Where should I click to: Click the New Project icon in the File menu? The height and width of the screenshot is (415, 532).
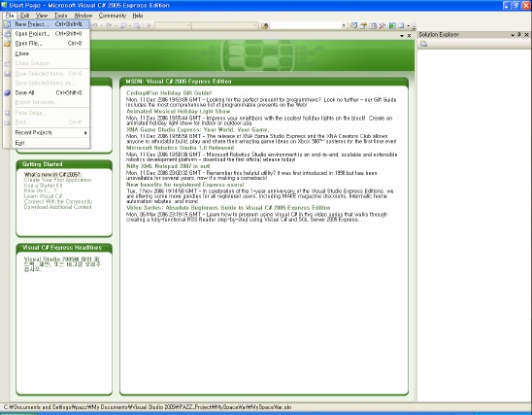[8, 24]
